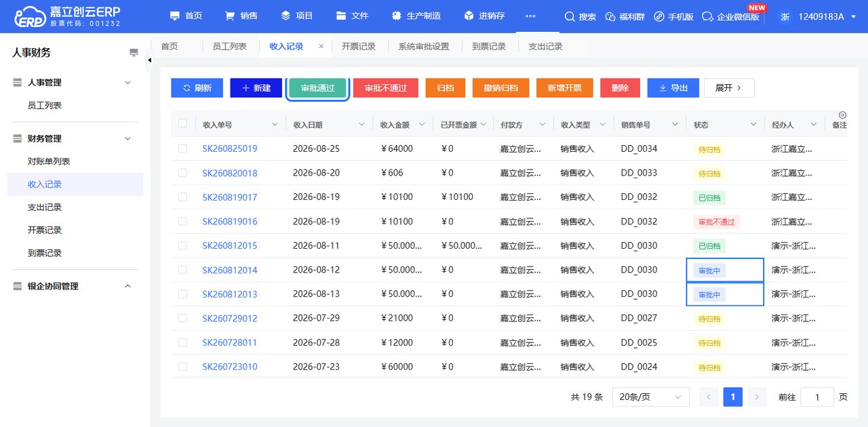The width and height of the screenshot is (868, 427).
Task: Collapse the sidebar with the arrow handle
Action: 149,60
